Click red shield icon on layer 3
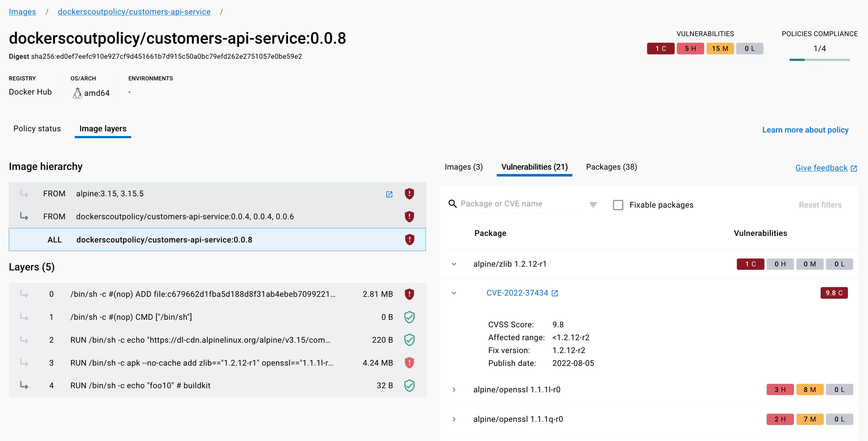 point(409,363)
